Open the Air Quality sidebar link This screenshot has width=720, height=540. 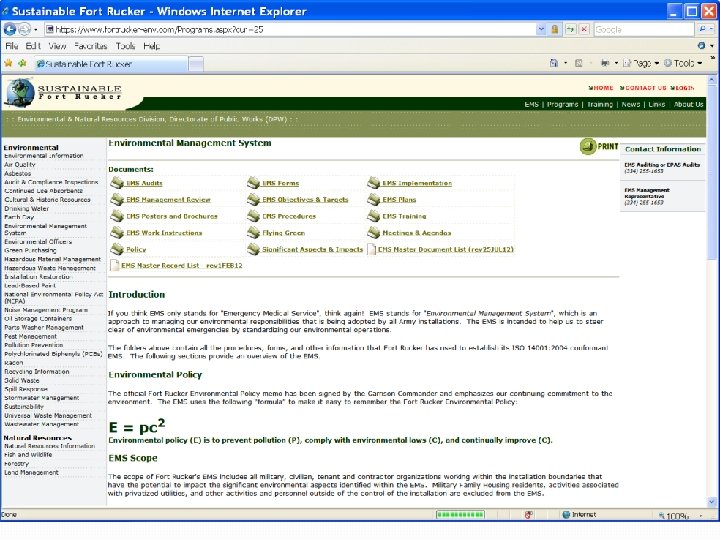point(20,164)
